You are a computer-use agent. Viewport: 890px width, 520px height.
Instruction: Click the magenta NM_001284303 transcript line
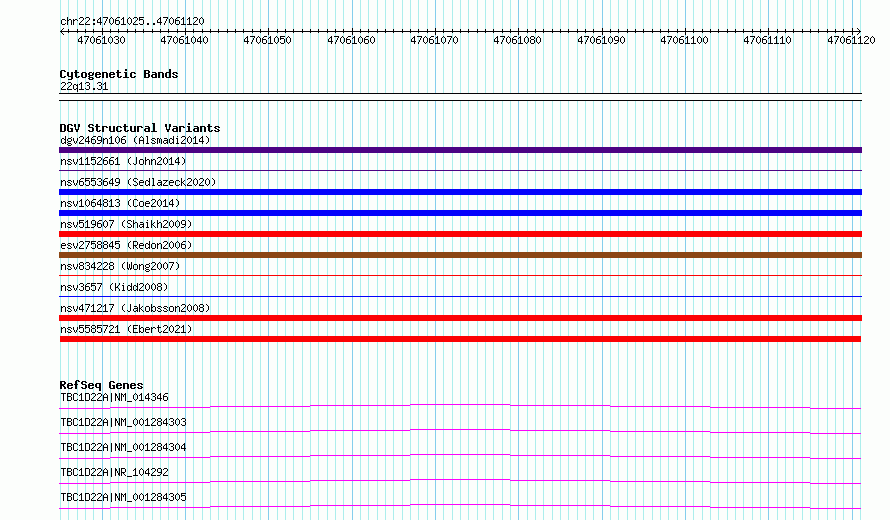click(460, 431)
